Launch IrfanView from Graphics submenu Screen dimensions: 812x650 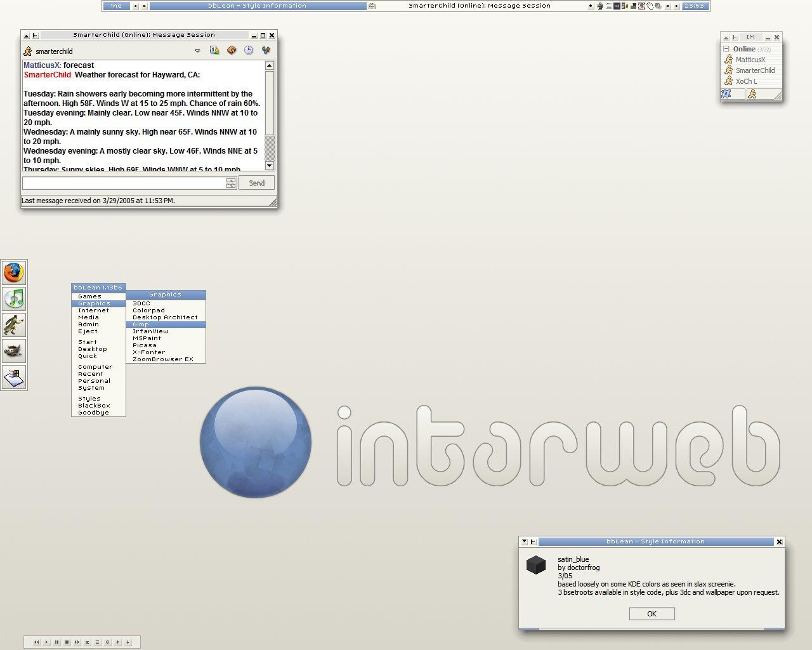[x=166, y=331]
